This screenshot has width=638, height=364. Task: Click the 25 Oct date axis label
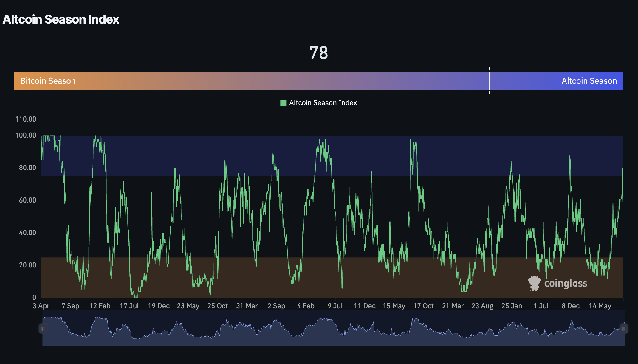[217, 306]
